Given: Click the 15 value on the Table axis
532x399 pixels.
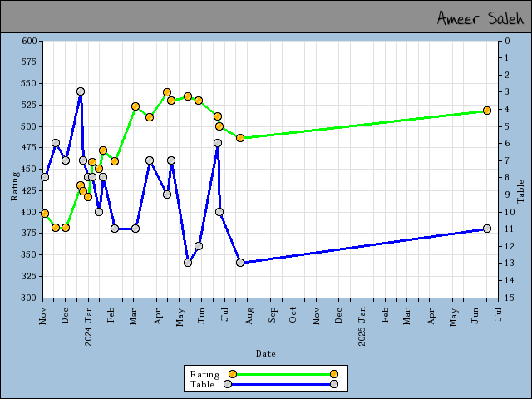Looking at the screenshot, I should (506, 298).
